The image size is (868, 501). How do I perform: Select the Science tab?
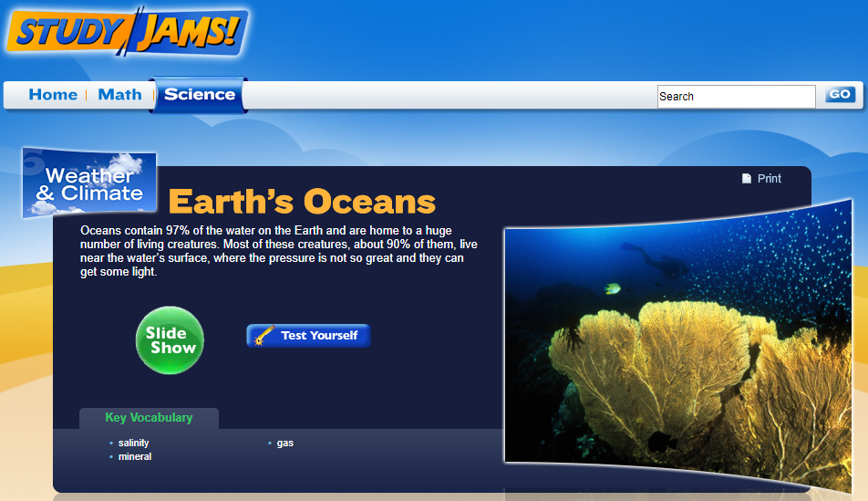(x=200, y=95)
